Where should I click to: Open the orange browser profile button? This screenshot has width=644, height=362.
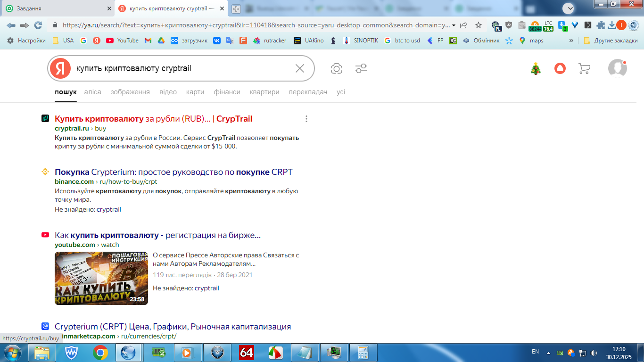[621, 25]
